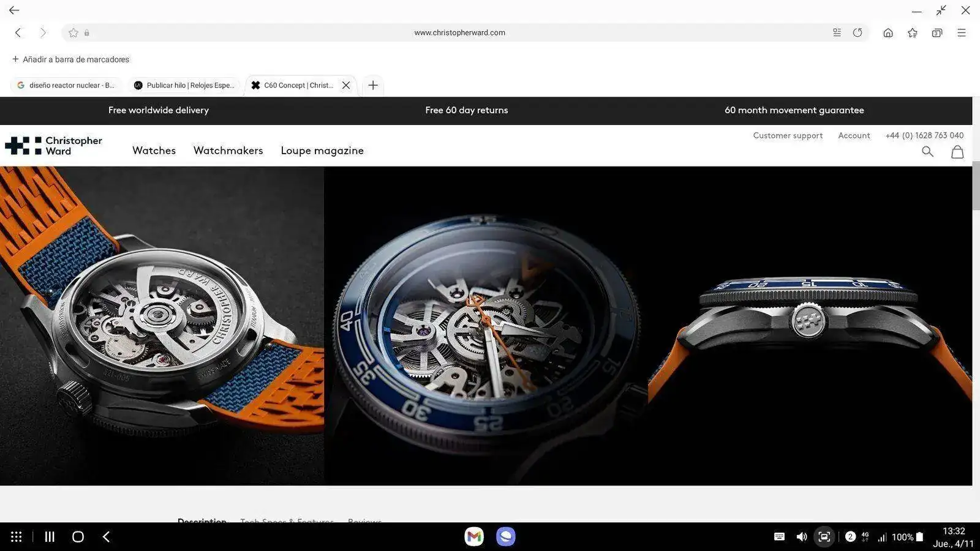
Task: Open the browser home page icon
Action: tap(888, 33)
